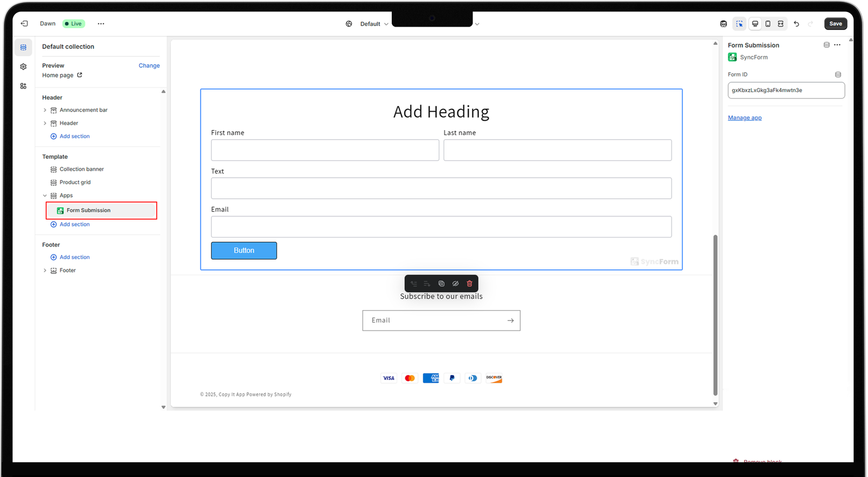The image size is (868, 477).
Task: Click the newsletter submit arrow
Action: pos(510,320)
